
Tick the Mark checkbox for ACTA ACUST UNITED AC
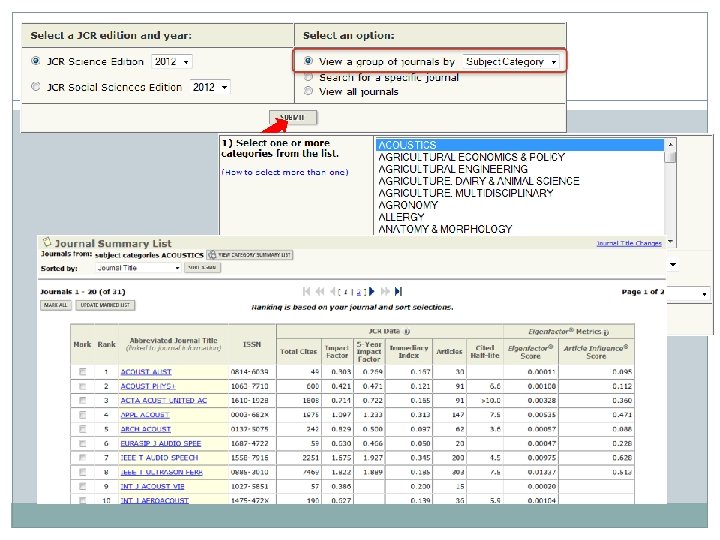coord(82,400)
